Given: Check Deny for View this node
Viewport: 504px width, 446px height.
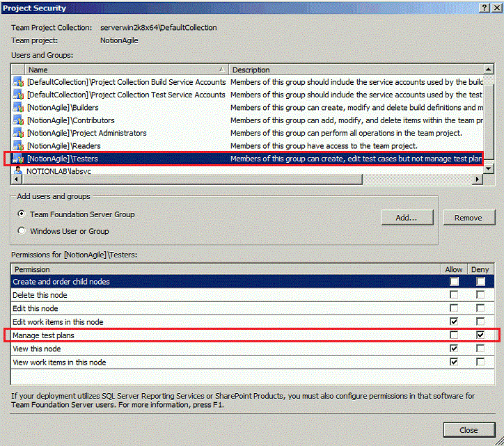Looking at the screenshot, I should coord(480,349).
